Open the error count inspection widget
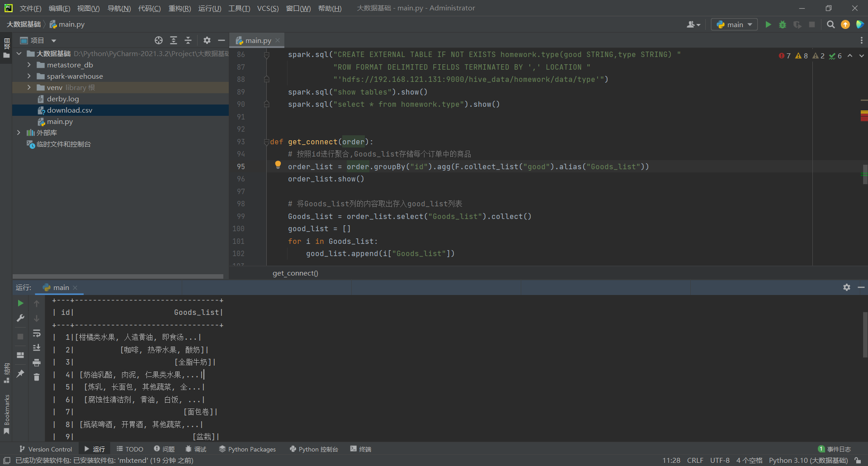The image size is (868, 466). [785, 56]
